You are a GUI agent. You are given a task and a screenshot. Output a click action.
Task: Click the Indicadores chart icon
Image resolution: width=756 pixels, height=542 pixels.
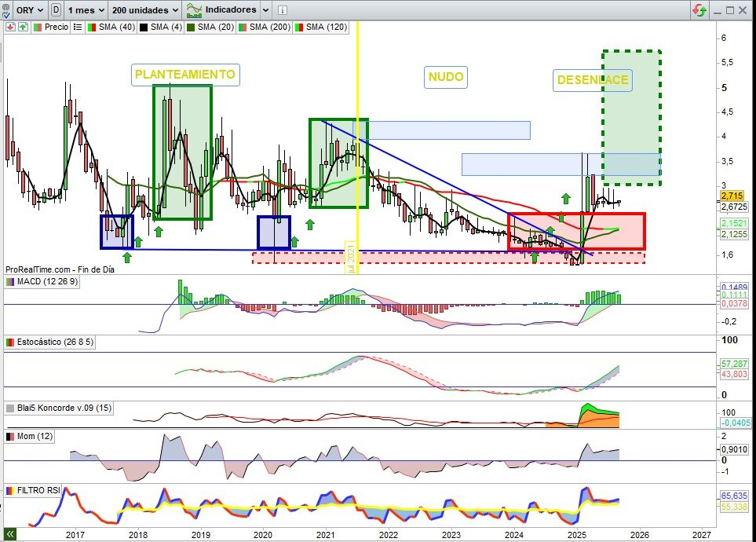(194, 9)
